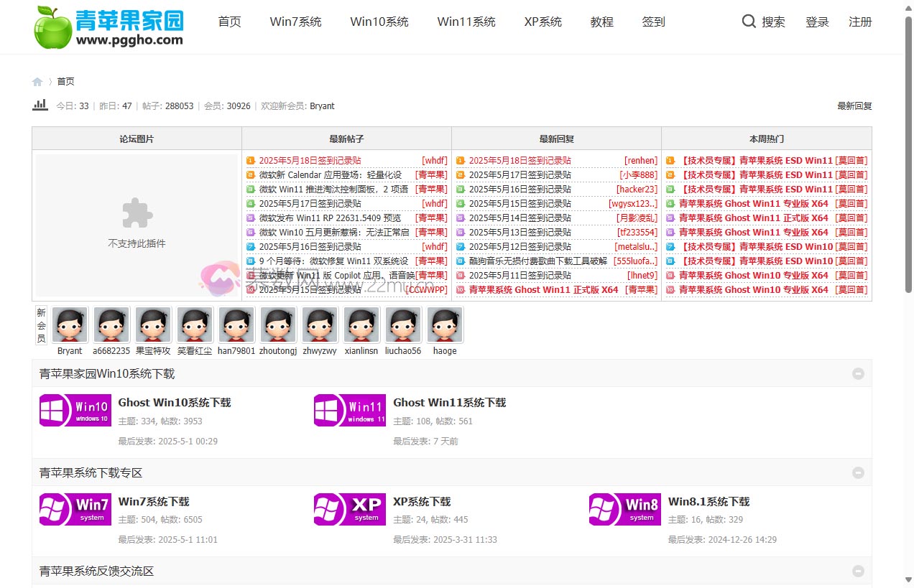
Task: Open the 最新回复 link at right
Action: (x=854, y=106)
